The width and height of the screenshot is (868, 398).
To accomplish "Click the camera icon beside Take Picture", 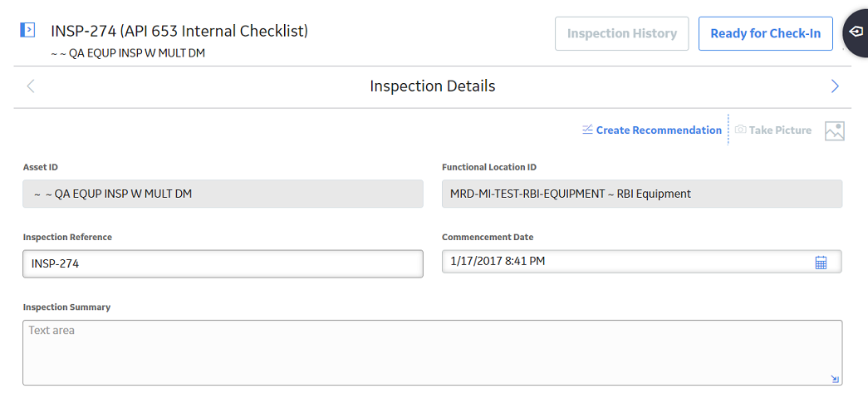I will (x=740, y=130).
